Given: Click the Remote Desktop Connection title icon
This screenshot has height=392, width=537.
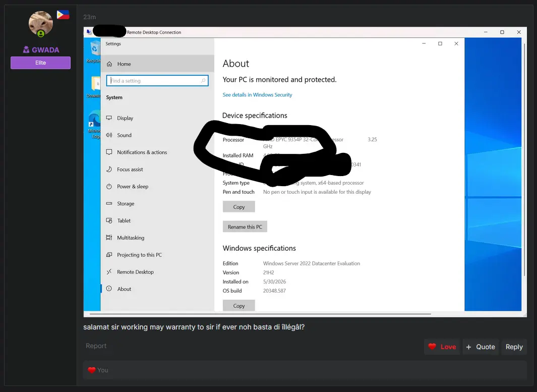Looking at the screenshot, I should [89, 32].
